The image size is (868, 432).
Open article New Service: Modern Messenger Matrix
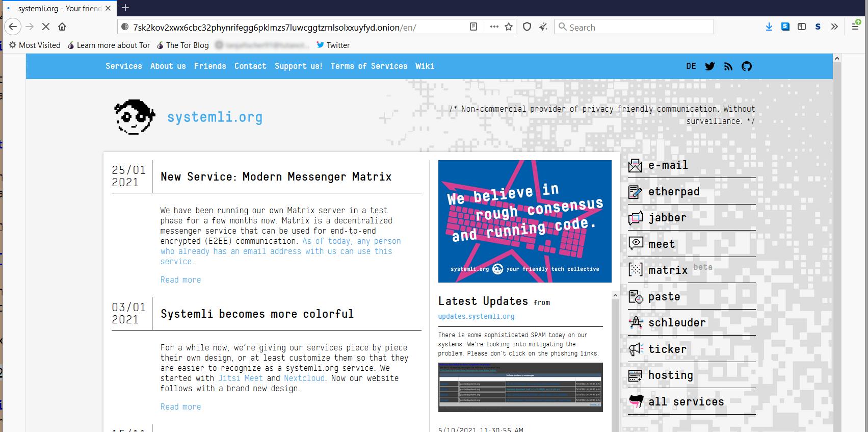[276, 176]
